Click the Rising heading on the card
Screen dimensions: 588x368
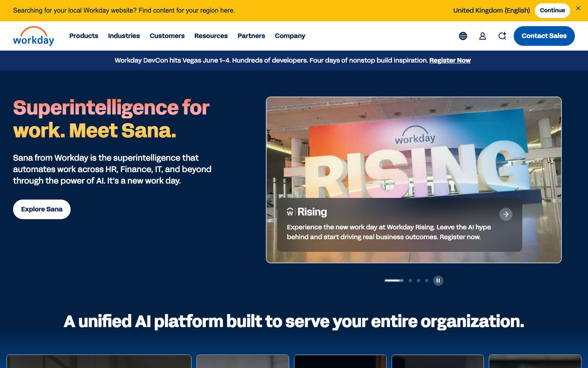[x=307, y=212]
